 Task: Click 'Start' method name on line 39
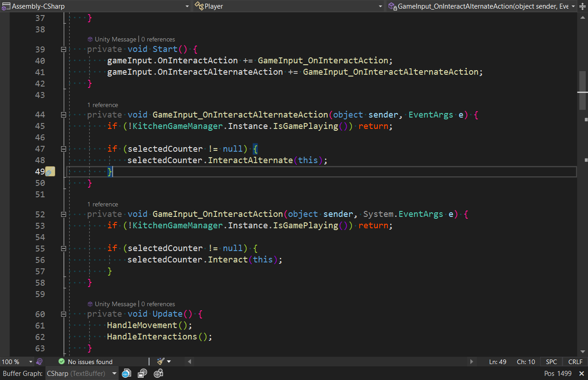165,49
